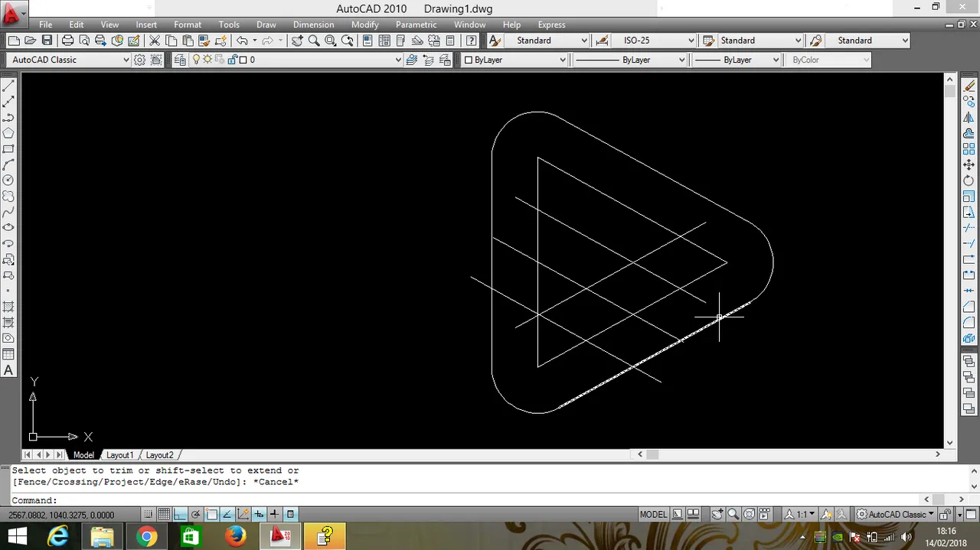This screenshot has height=550, width=980.
Task: Toggle Grid Display in the status bar
Action: point(164,514)
